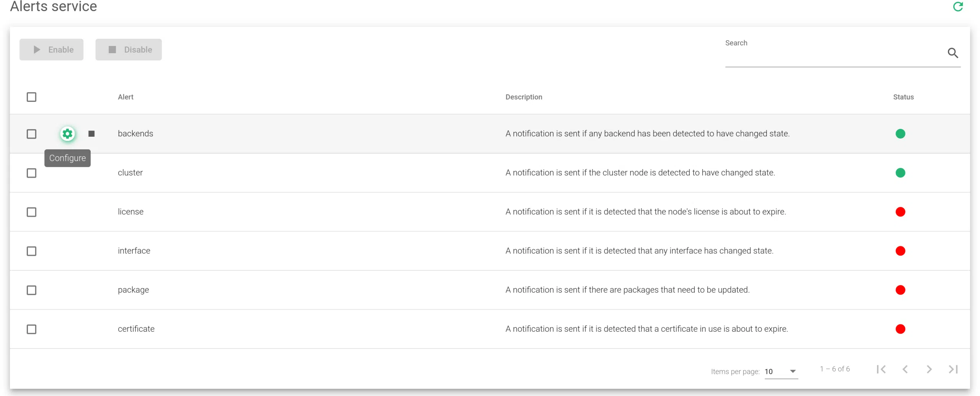Image resolution: width=980 pixels, height=396 pixels.
Task: Sort by the Status column header
Action: tap(903, 97)
